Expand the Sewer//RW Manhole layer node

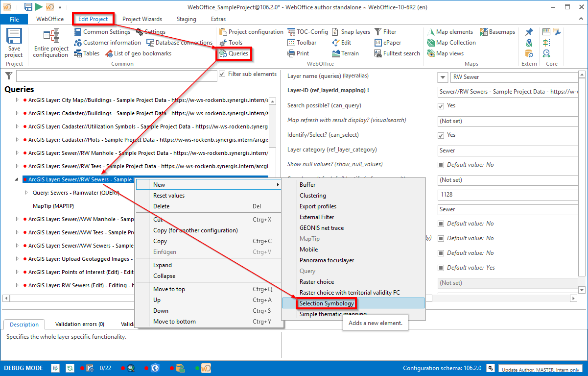[x=17, y=153]
